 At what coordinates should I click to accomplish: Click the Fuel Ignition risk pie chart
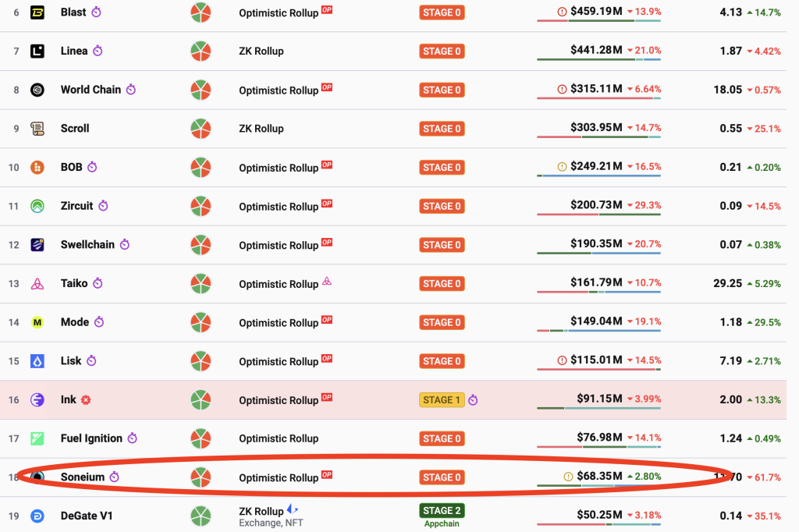[x=201, y=438]
